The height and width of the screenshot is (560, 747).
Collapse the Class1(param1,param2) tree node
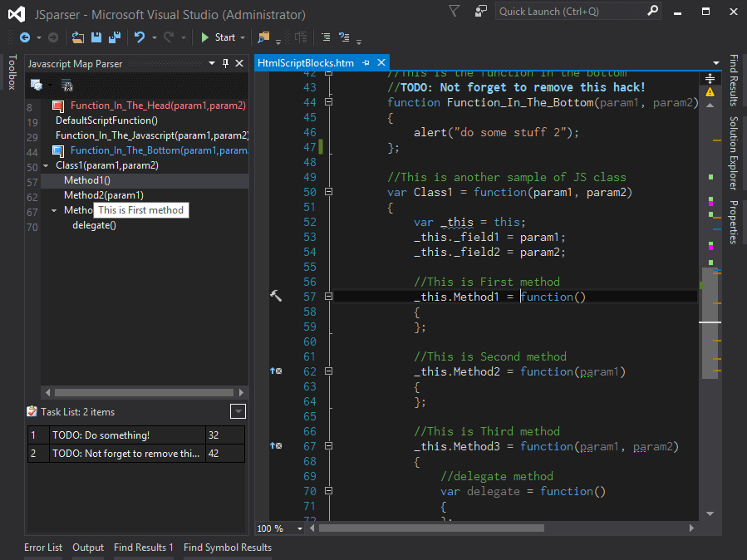click(47, 165)
